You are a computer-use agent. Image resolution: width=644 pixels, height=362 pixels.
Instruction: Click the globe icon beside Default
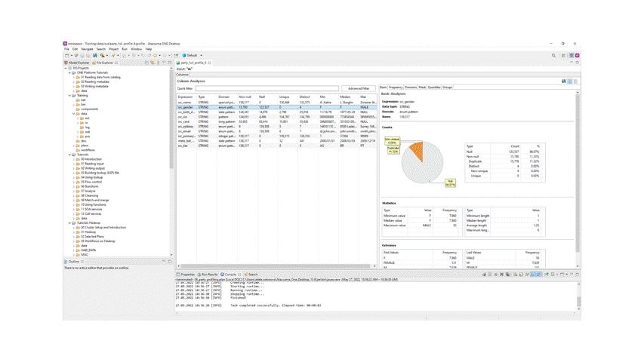(184, 55)
